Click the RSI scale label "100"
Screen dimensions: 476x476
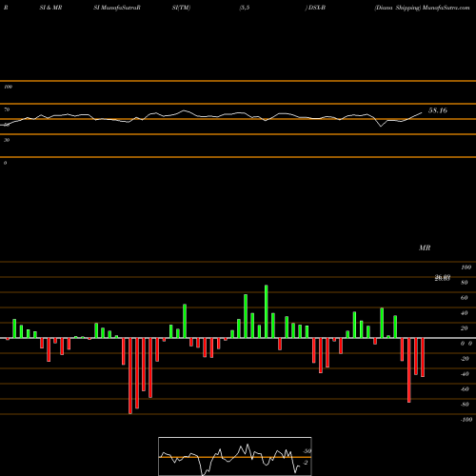tap(9, 87)
